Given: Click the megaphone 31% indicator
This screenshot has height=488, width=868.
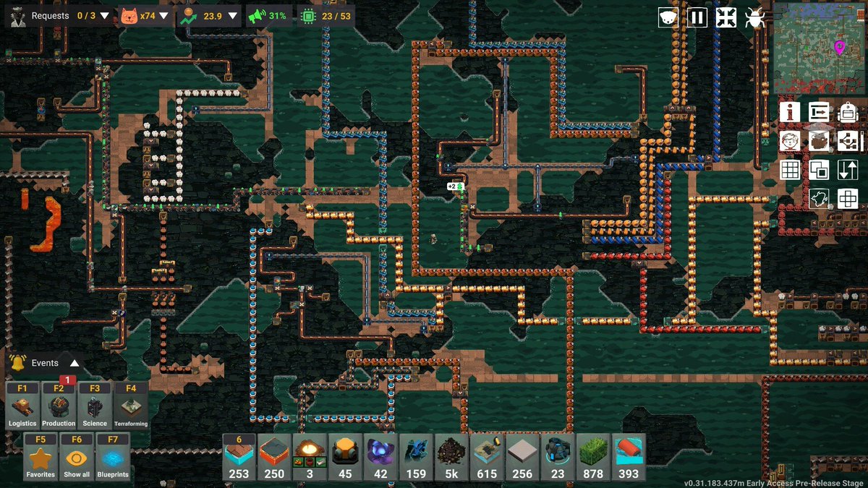Looking at the screenshot, I should click(x=267, y=16).
